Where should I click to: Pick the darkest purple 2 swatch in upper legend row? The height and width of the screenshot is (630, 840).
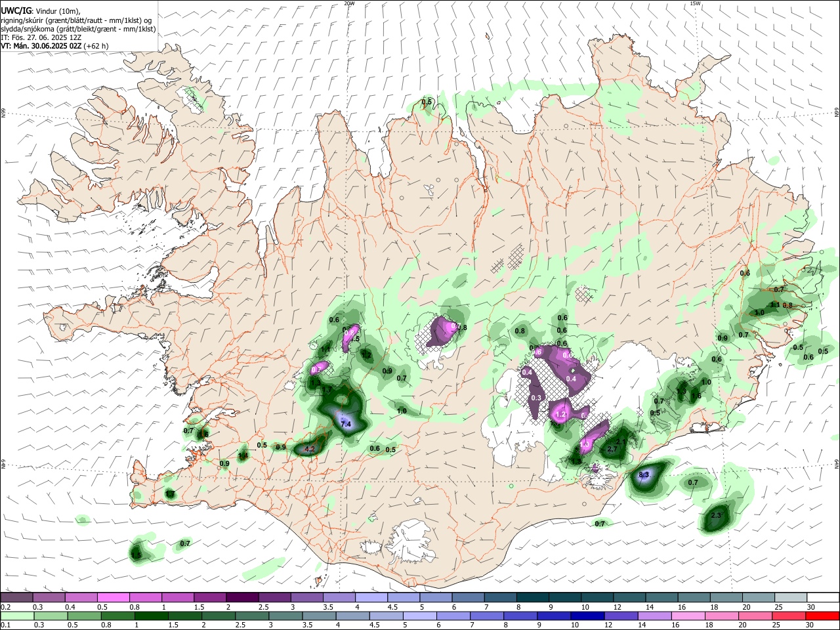click(x=241, y=597)
